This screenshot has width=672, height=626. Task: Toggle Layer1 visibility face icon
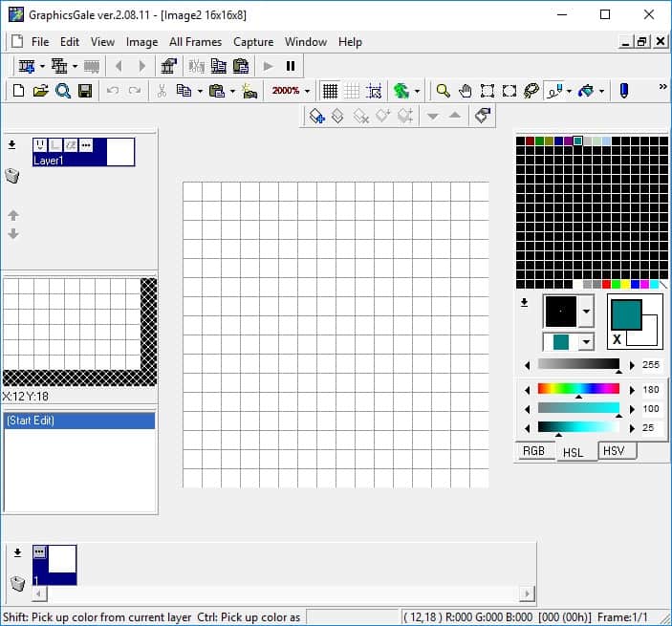40,145
